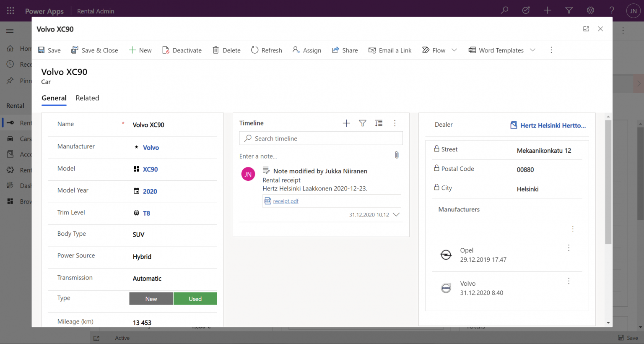The image size is (644, 344).
Task: Collapse the note with chevron beside 31.12.2020
Action: [396, 214]
